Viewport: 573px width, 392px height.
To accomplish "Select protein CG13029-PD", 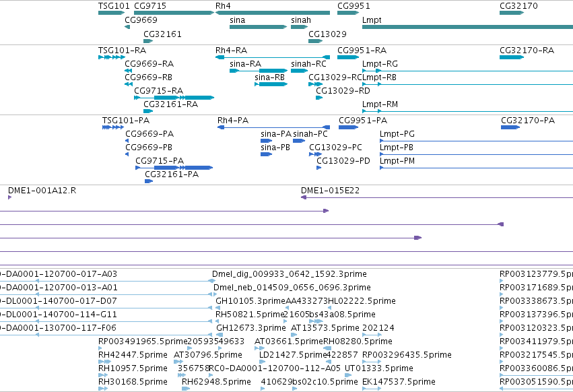I will [343, 161].
